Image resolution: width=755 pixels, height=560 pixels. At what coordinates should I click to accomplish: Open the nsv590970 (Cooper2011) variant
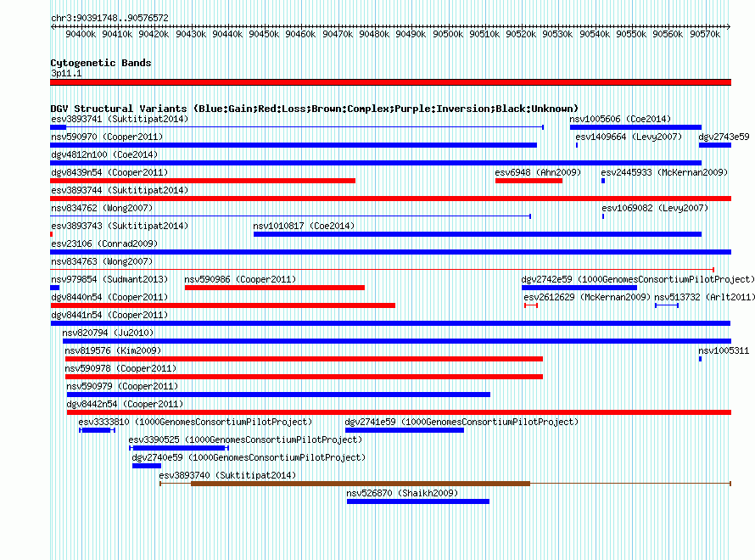[294, 145]
